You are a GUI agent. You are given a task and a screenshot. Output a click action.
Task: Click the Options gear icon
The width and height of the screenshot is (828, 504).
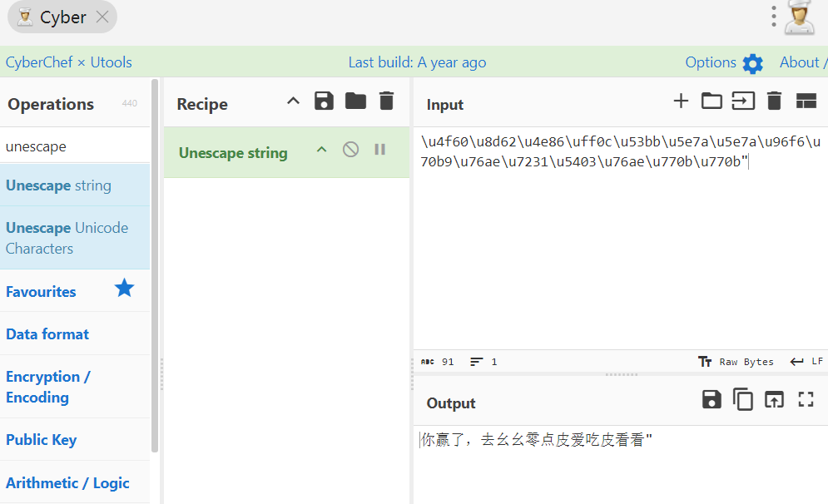(752, 64)
